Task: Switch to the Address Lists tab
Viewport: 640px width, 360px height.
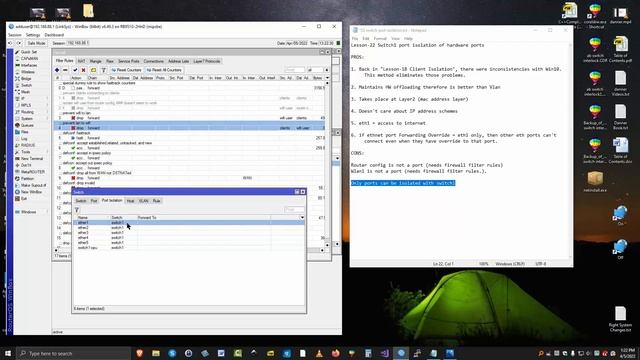Action: (x=179, y=61)
